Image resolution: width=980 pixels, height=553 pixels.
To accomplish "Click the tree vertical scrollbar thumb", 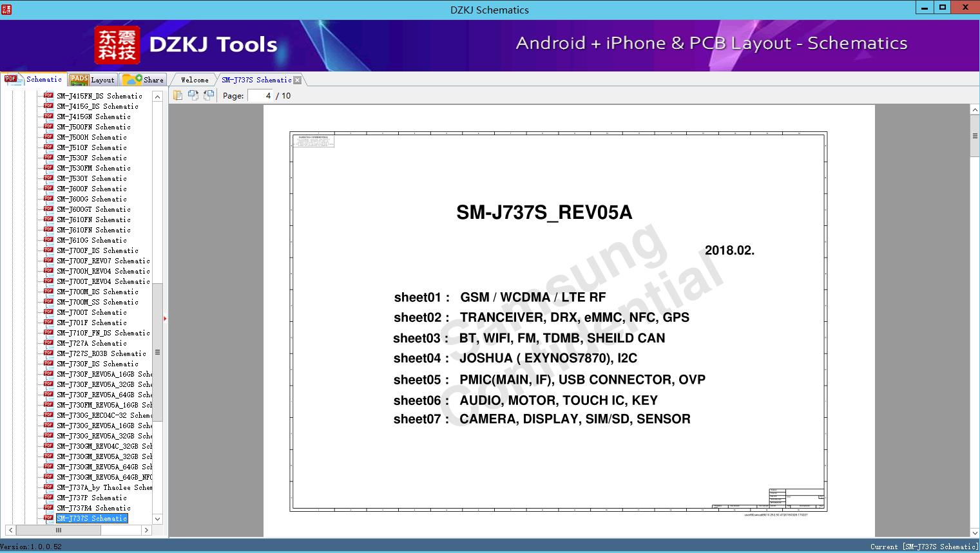I will point(157,352).
